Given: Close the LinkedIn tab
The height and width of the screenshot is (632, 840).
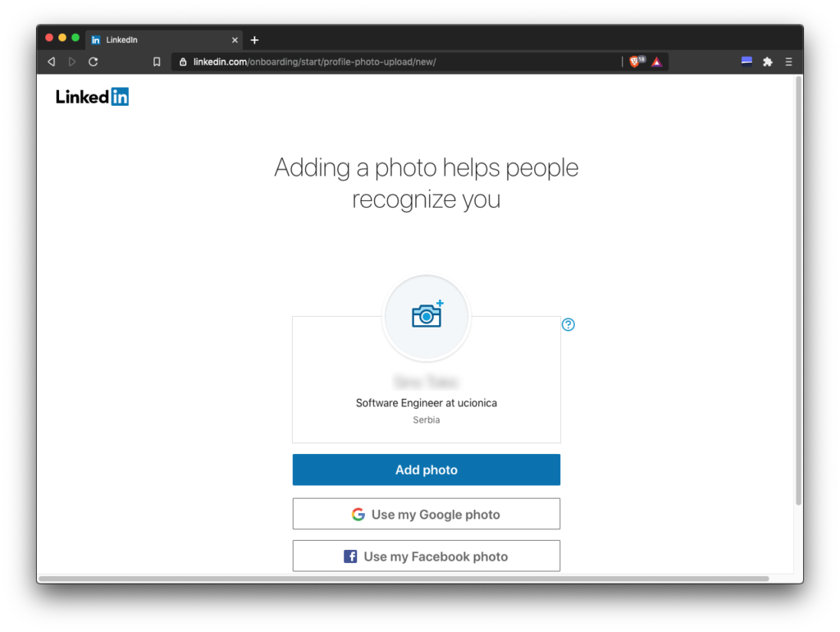Looking at the screenshot, I should click(x=235, y=39).
